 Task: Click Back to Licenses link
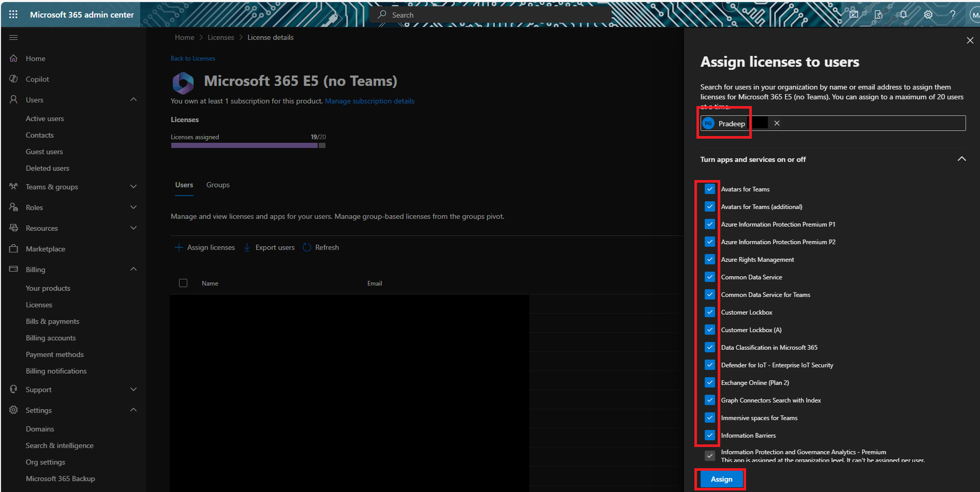coord(193,58)
